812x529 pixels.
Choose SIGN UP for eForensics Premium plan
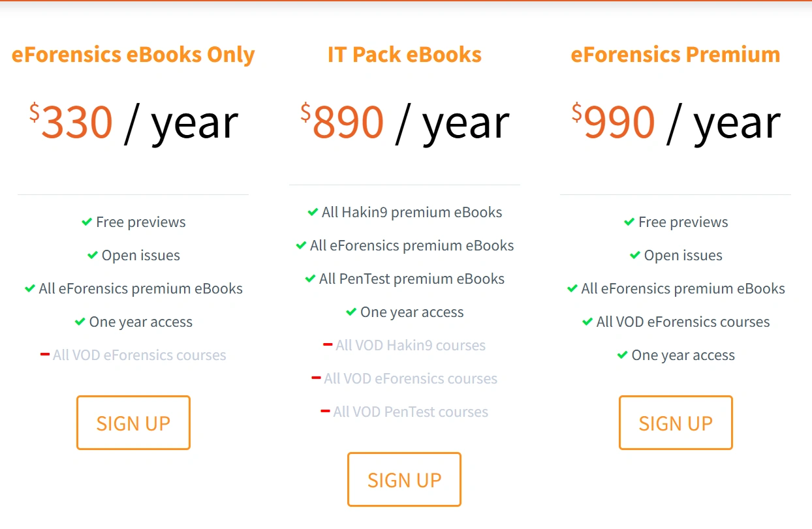click(x=676, y=423)
